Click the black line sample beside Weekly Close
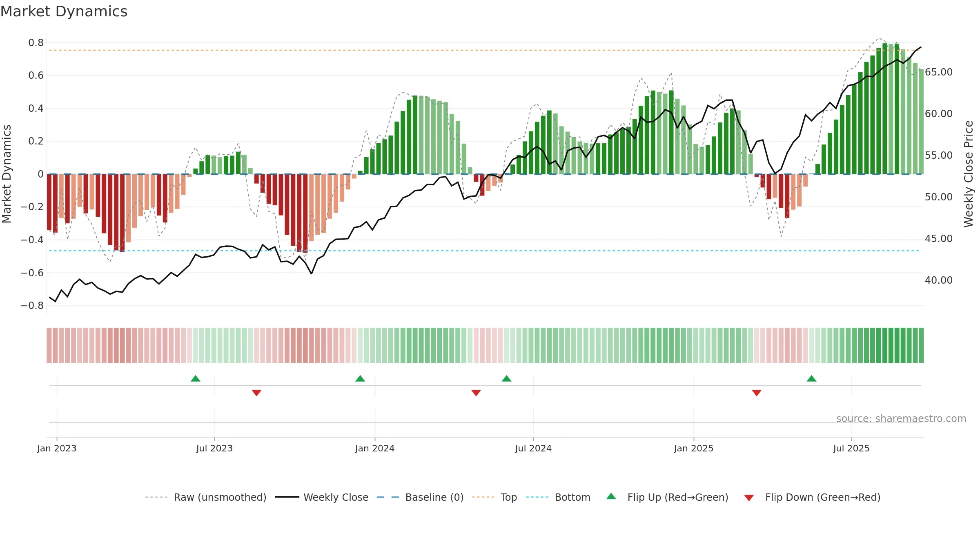The image size is (980, 551). click(x=287, y=497)
